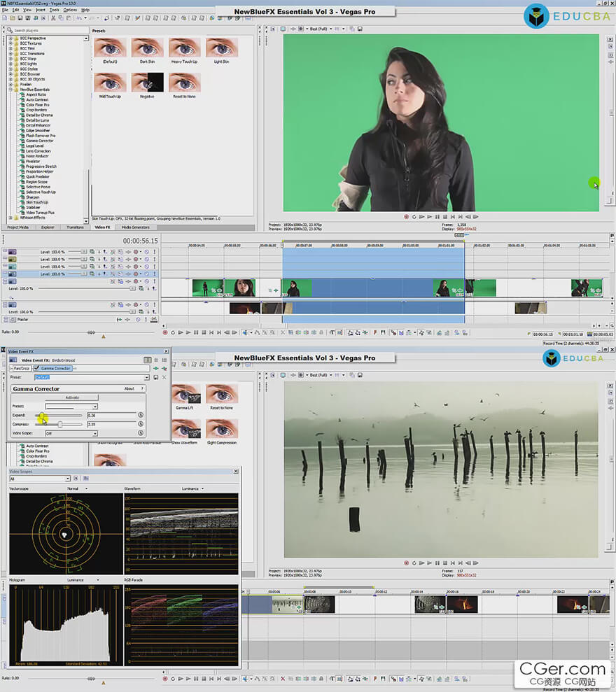The height and width of the screenshot is (692, 616).
Task: Click the Compress slider handle
Action: click(x=60, y=424)
